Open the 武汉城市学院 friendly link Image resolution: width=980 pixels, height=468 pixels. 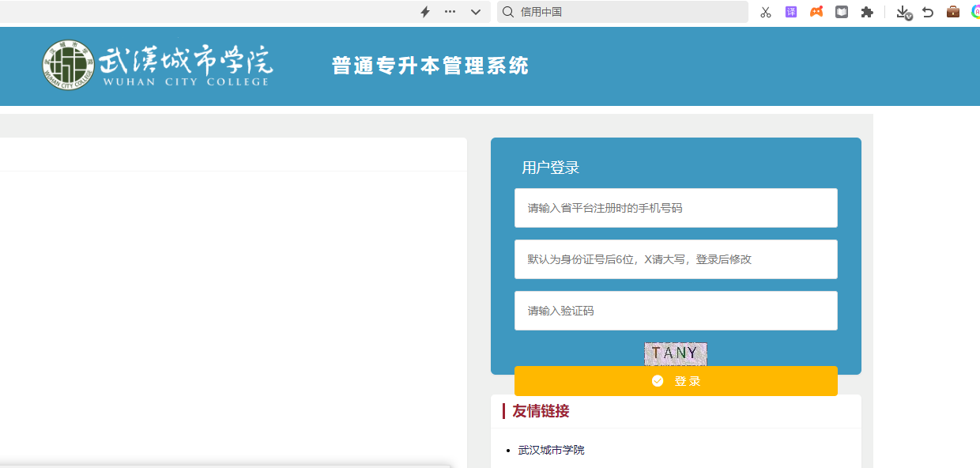point(551,450)
